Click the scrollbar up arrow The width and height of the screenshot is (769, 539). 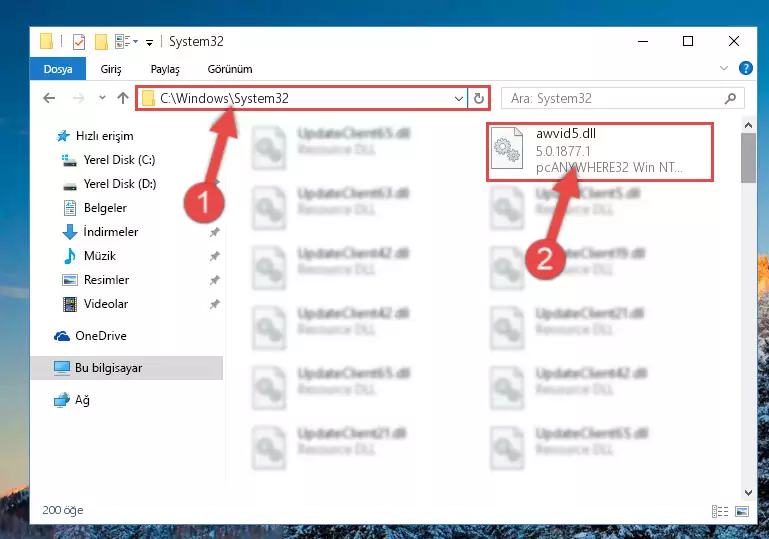tap(748, 126)
